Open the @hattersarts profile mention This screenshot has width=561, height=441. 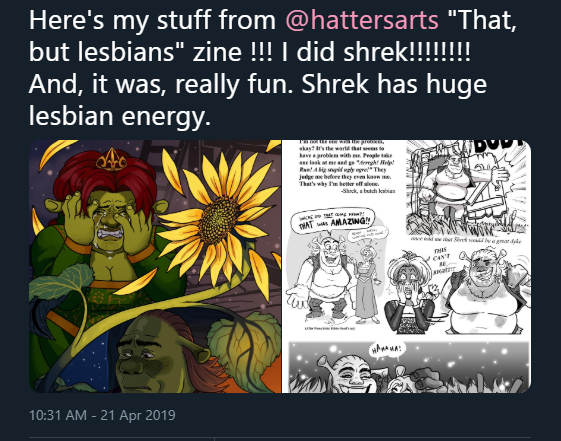[x=362, y=20]
